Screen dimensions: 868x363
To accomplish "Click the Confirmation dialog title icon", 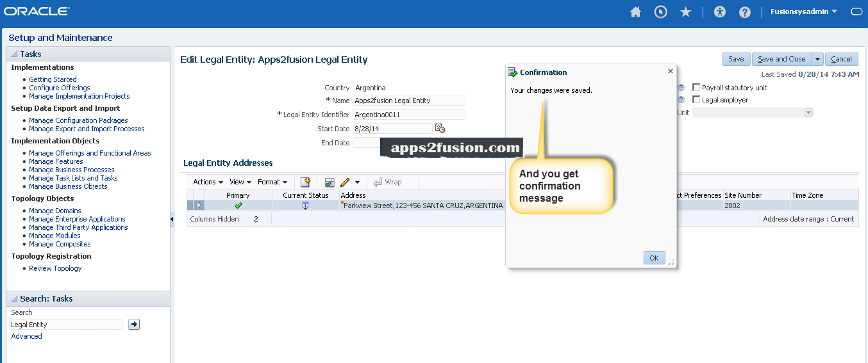I will click(513, 72).
